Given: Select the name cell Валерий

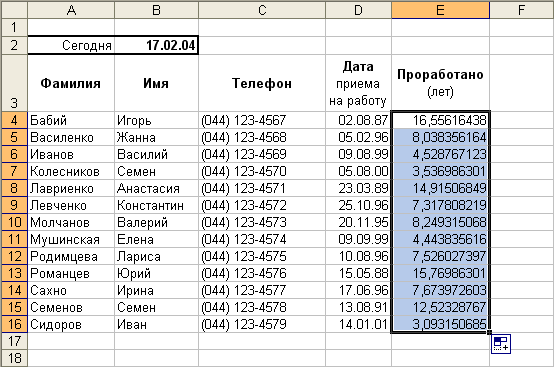Looking at the screenshot, I should (x=157, y=222).
